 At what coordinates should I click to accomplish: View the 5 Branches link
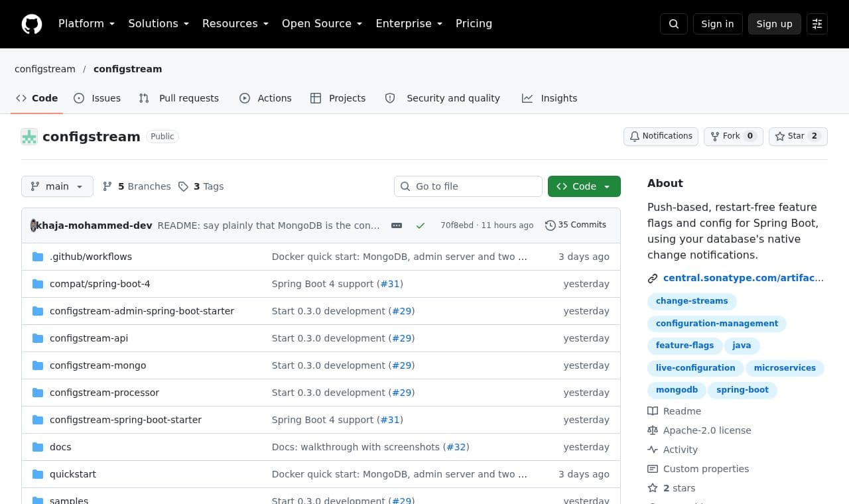(137, 186)
